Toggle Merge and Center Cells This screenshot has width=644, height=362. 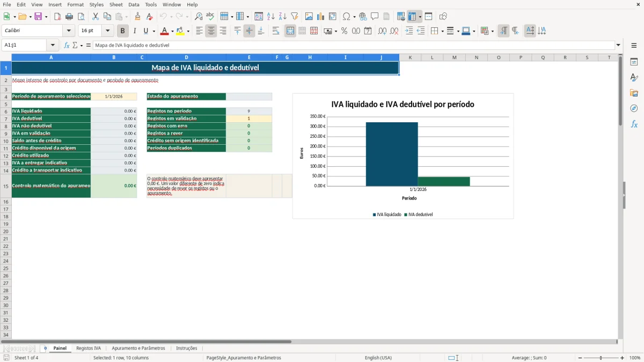[x=290, y=31]
